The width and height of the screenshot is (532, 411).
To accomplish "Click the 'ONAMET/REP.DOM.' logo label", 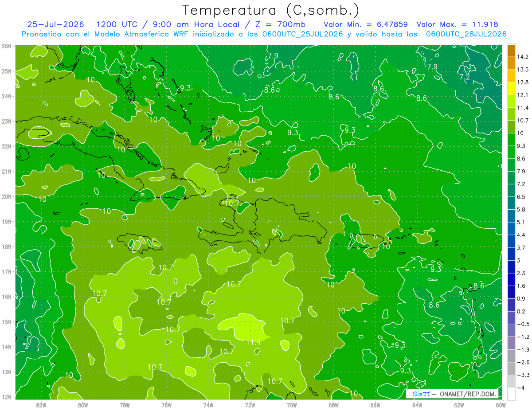I will click(x=468, y=394).
